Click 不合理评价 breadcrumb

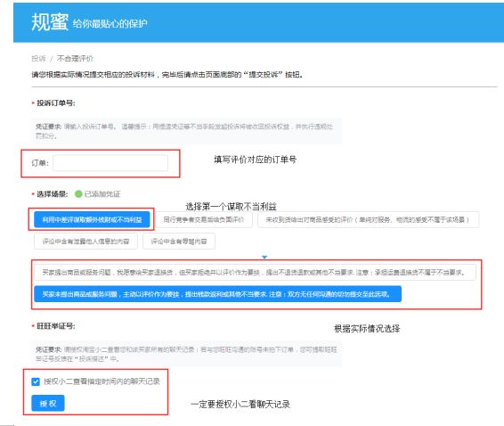(75, 59)
